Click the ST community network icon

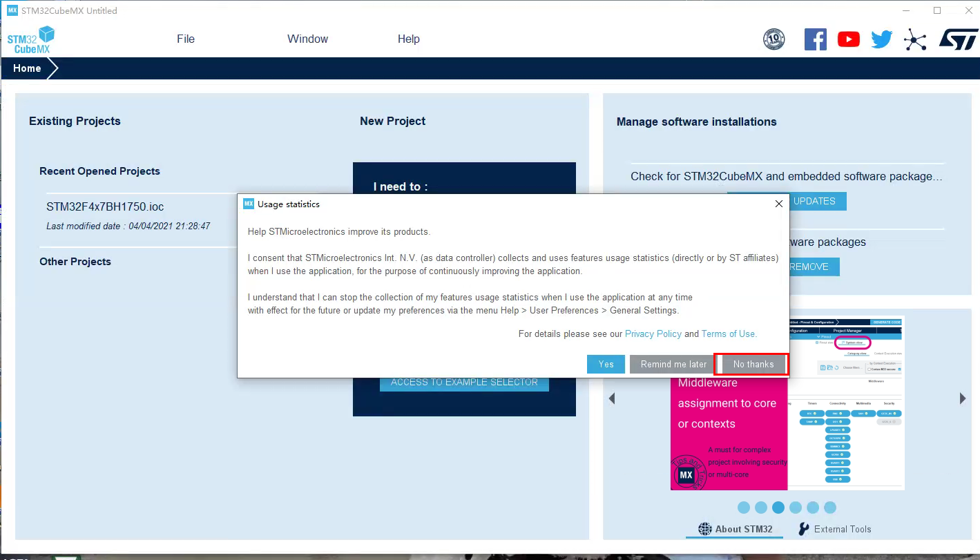(x=915, y=39)
